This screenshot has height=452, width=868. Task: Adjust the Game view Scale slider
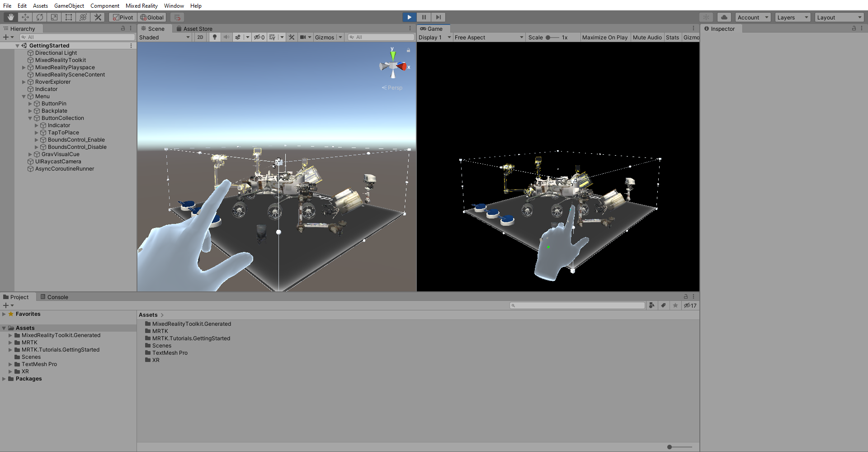[547, 38]
